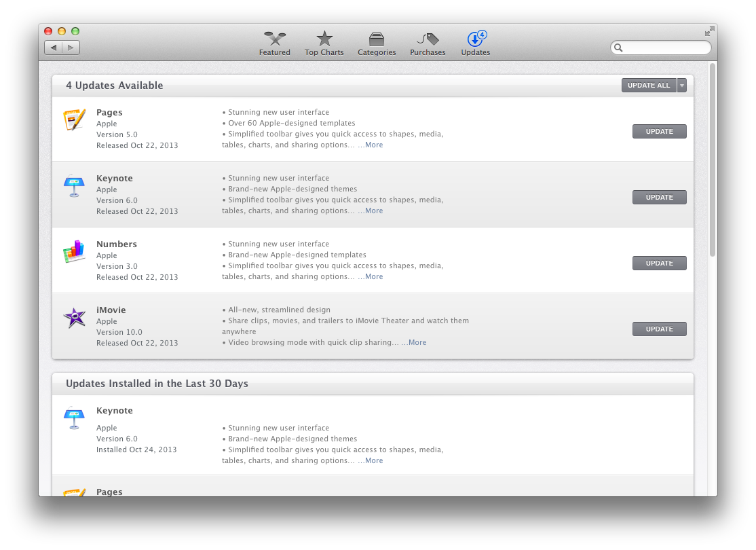
Task: Update the Numbers app
Action: click(660, 263)
